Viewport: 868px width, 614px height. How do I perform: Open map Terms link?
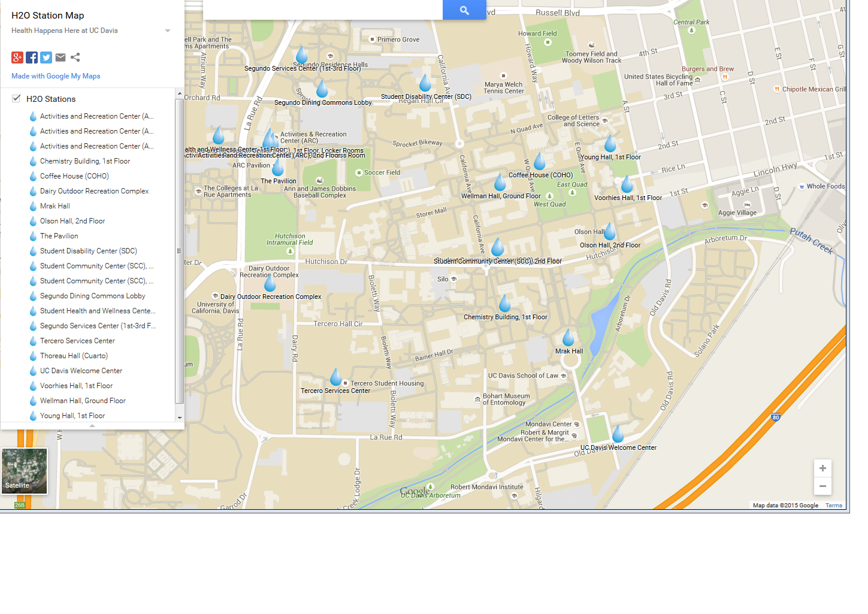click(x=833, y=506)
